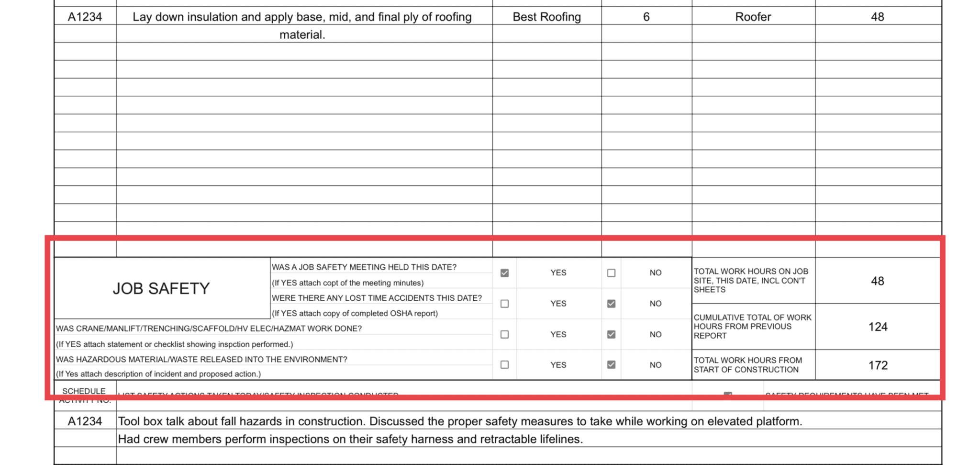Select the Roofer trade cell

[753, 16]
